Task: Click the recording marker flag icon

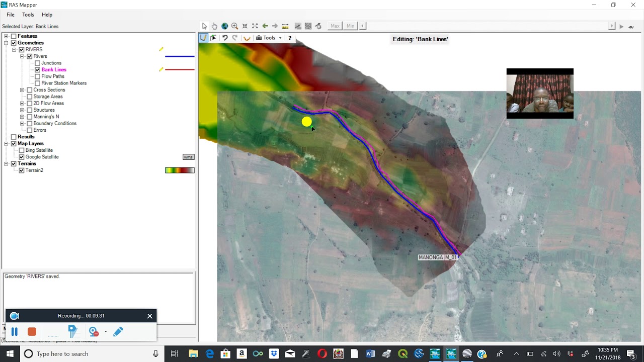Action: coord(73,331)
